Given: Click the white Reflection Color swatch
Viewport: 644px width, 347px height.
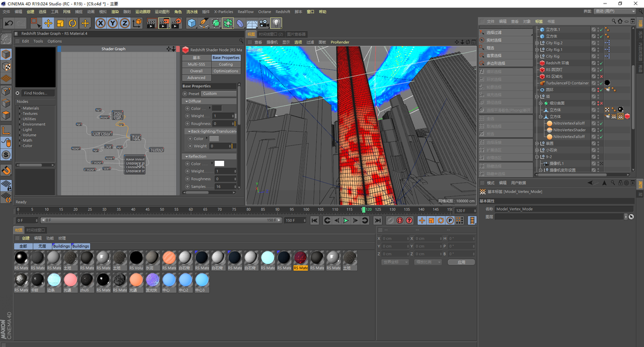Looking at the screenshot, I should pyautogui.click(x=219, y=164).
